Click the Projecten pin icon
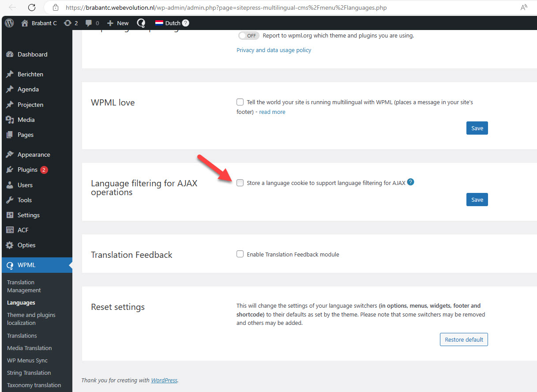The image size is (537, 392). pyautogui.click(x=10, y=105)
